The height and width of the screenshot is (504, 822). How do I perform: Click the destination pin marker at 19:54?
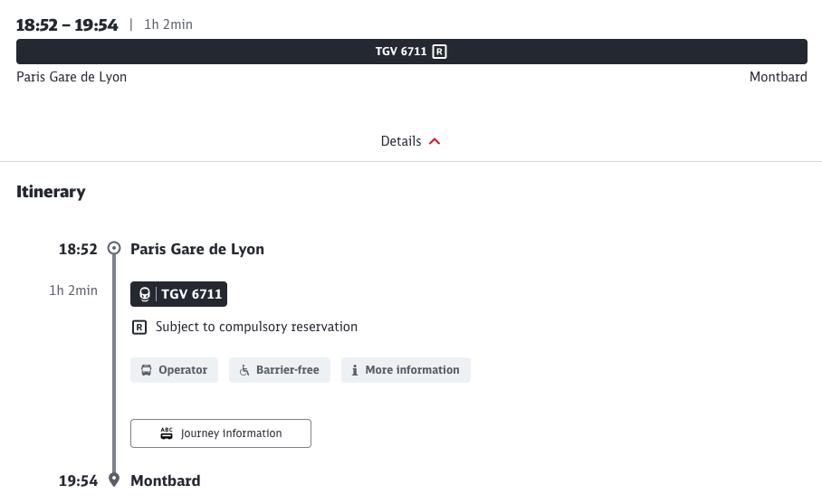[x=114, y=480]
